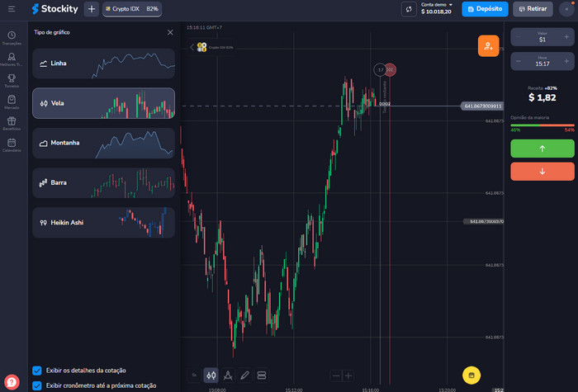Open Melhores Traders in the sidebar

point(12,59)
